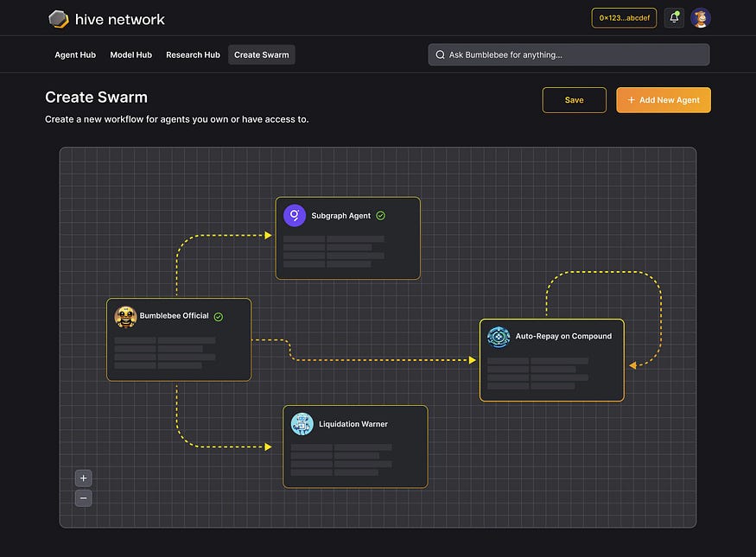756x557 pixels.
Task: Click the Auto-Repay on Compound icon
Action: (x=499, y=336)
